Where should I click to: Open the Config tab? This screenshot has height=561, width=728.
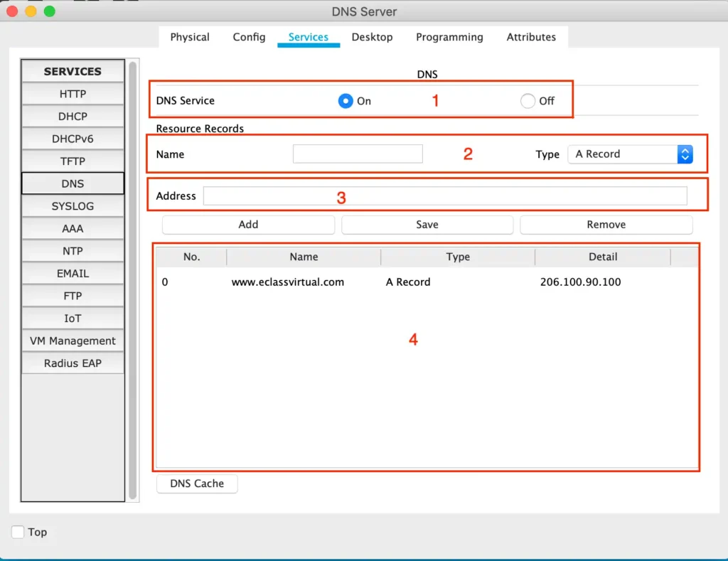[249, 37]
